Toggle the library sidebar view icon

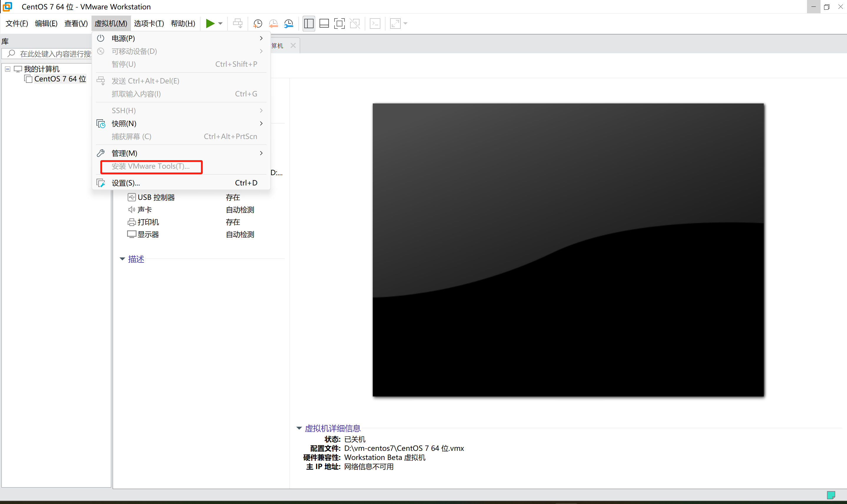(309, 24)
